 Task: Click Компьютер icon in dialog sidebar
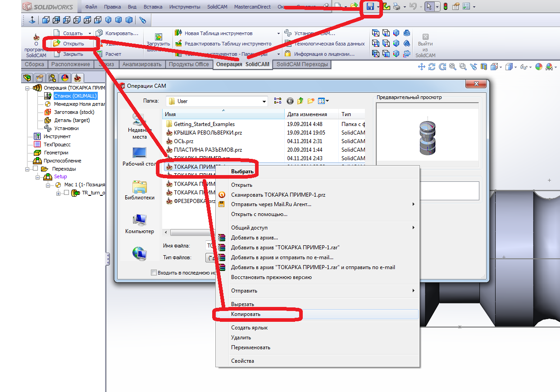click(x=139, y=220)
